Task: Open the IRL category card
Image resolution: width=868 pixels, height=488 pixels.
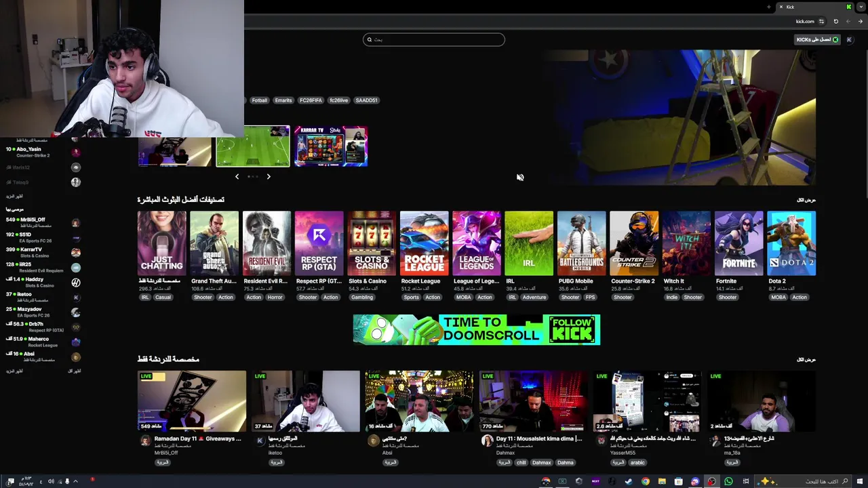Action: coord(529,243)
